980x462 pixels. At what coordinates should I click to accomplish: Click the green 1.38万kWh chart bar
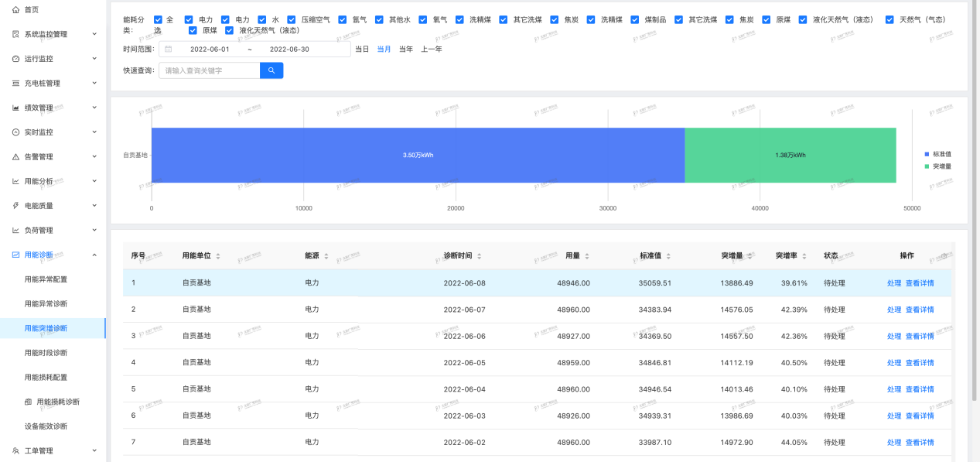(790, 156)
